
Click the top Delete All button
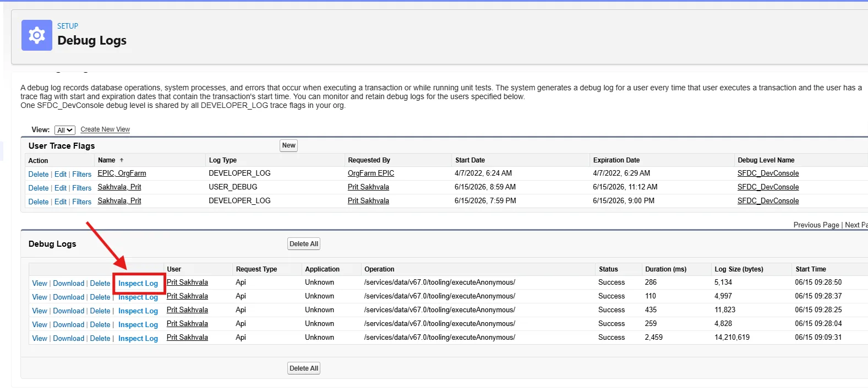click(304, 244)
